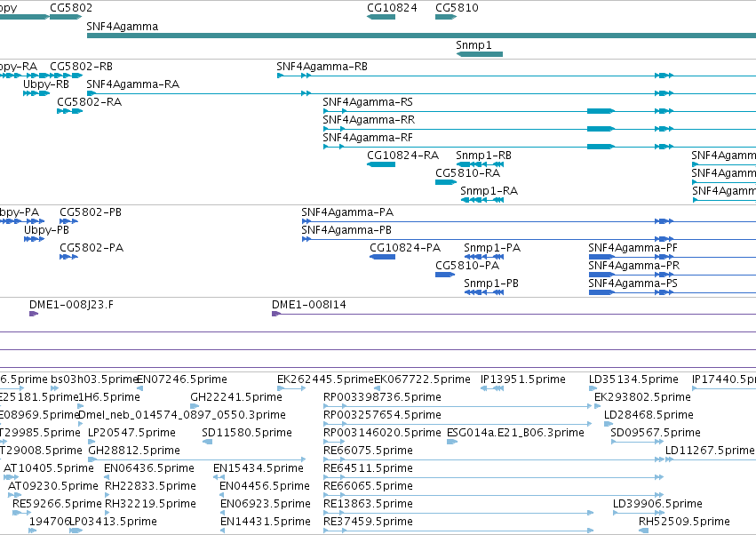The height and width of the screenshot is (535, 756).
Task: Click protein label CG5802-PA
Action: (92, 248)
